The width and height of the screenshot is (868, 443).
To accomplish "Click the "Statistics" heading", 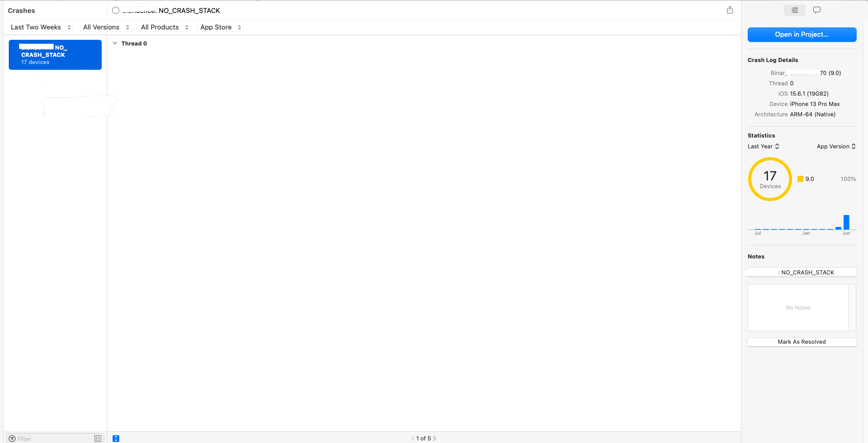I will pyautogui.click(x=761, y=135).
